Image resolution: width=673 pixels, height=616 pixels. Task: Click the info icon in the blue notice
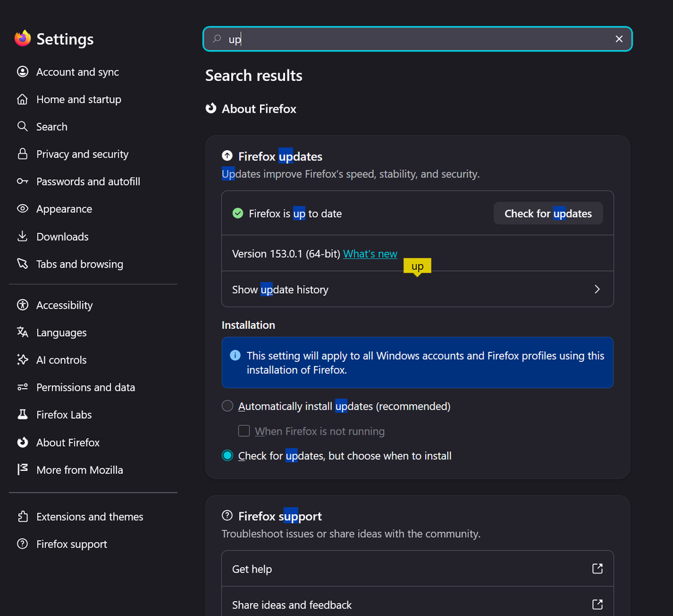(235, 355)
